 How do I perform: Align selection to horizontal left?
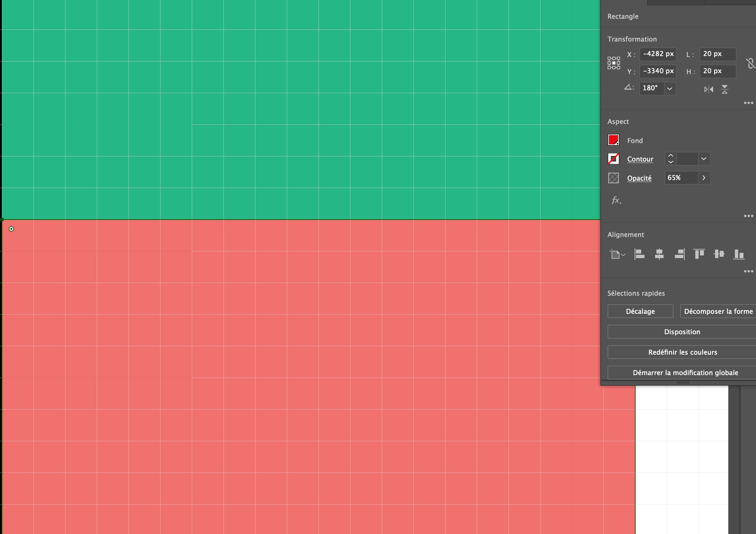coord(639,254)
